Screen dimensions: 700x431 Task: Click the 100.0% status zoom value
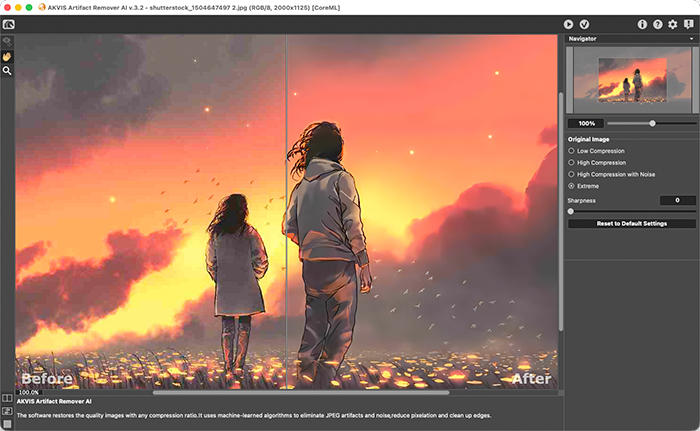tap(29, 392)
